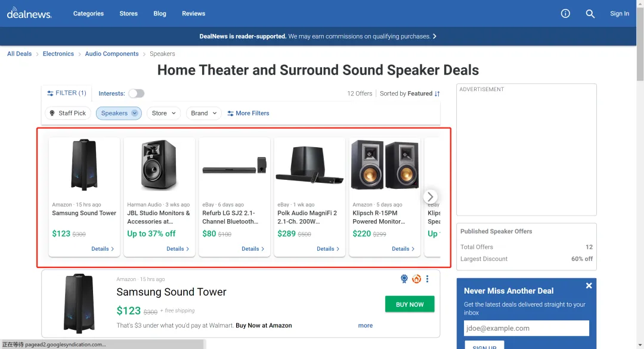
Task: Open the dealnews home logo
Action: pyautogui.click(x=29, y=13)
